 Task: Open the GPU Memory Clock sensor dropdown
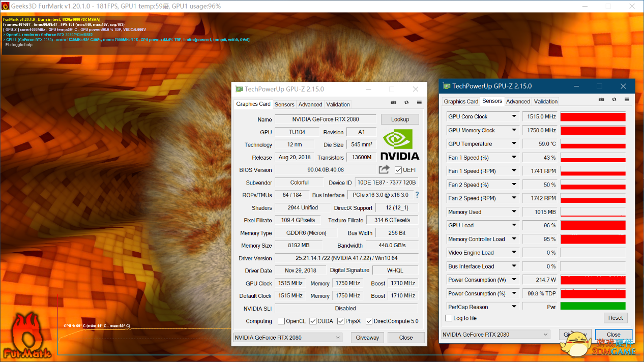(514, 130)
